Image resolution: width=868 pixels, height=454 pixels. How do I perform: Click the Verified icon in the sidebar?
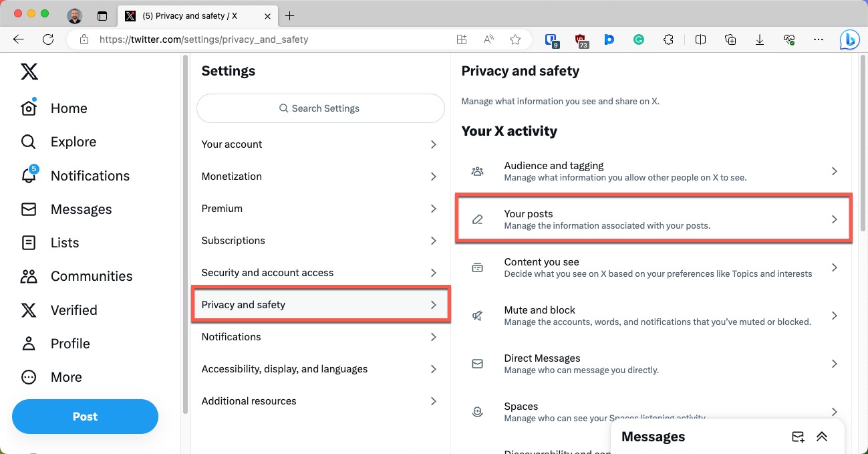pyautogui.click(x=29, y=310)
